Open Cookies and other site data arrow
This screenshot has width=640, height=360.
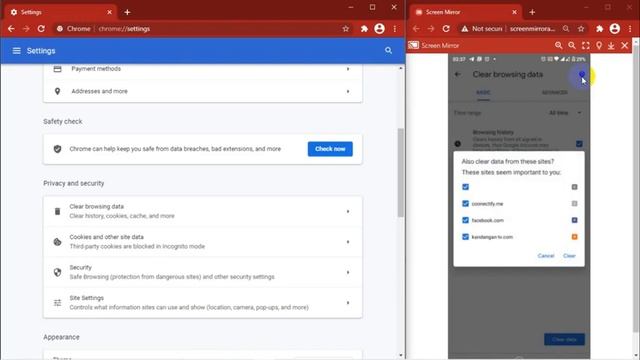click(348, 242)
